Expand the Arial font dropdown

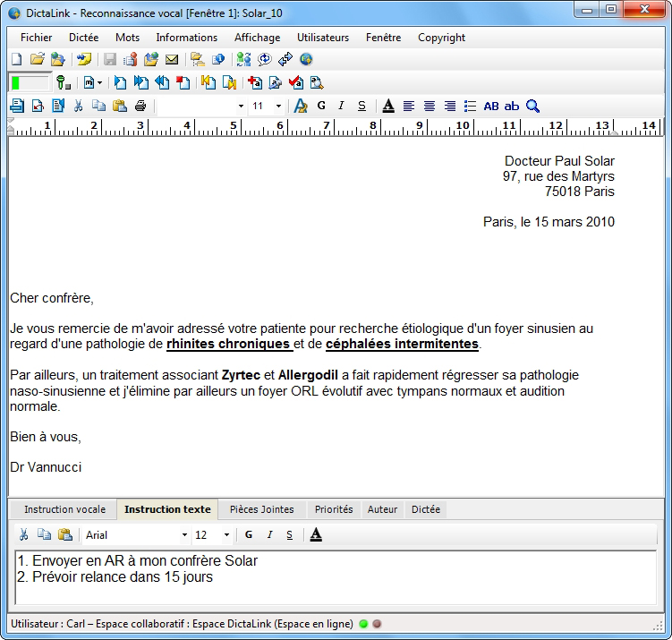[184, 535]
